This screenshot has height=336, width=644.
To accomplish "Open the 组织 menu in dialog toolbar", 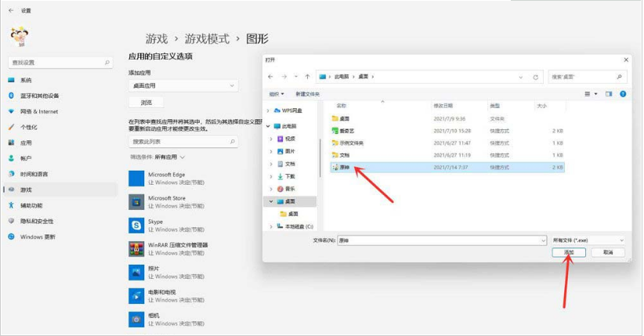I will [275, 94].
